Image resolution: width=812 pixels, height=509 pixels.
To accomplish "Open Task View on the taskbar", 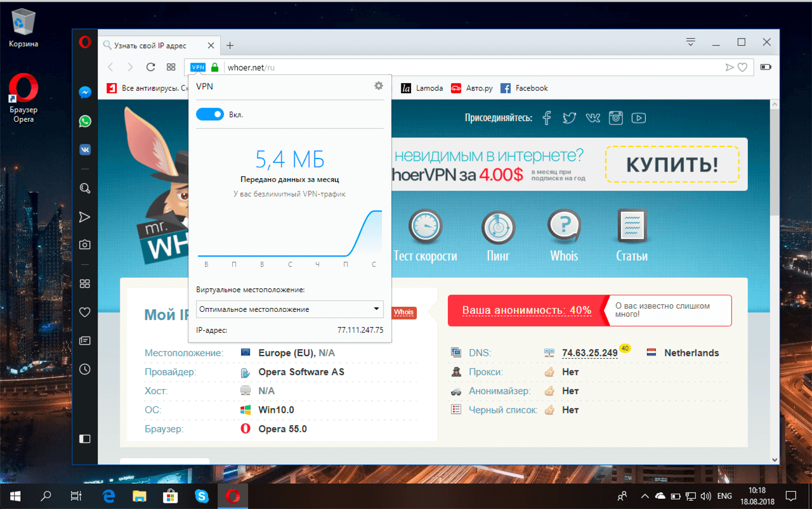I will coord(76,496).
